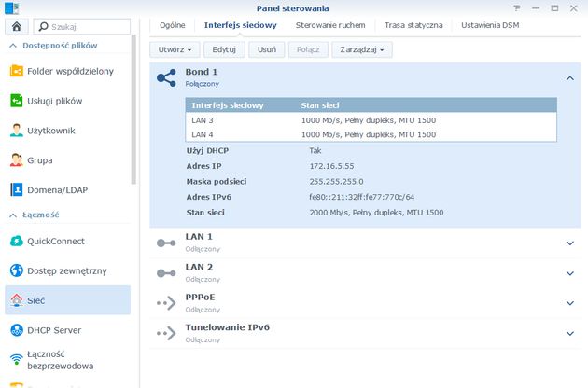Click the greyed Połącz button
Screen dimensions: 588x388
[x=308, y=49]
